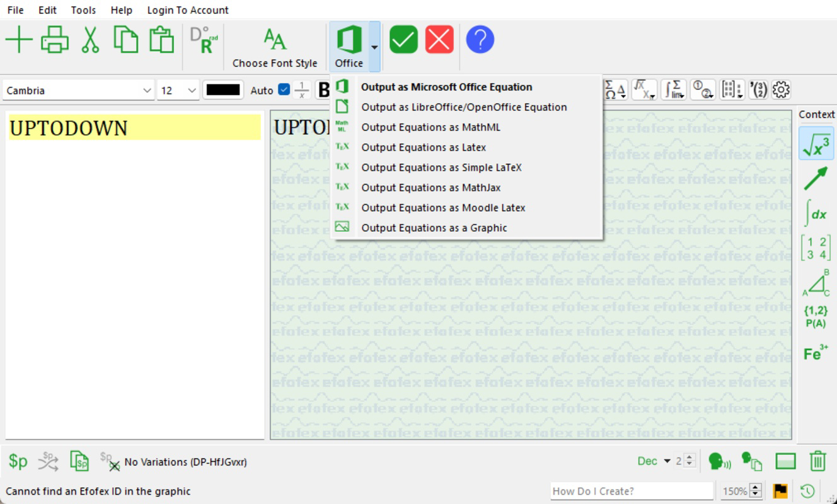Image resolution: width=837 pixels, height=504 pixels.
Task: Open the File menu
Action: click(15, 10)
